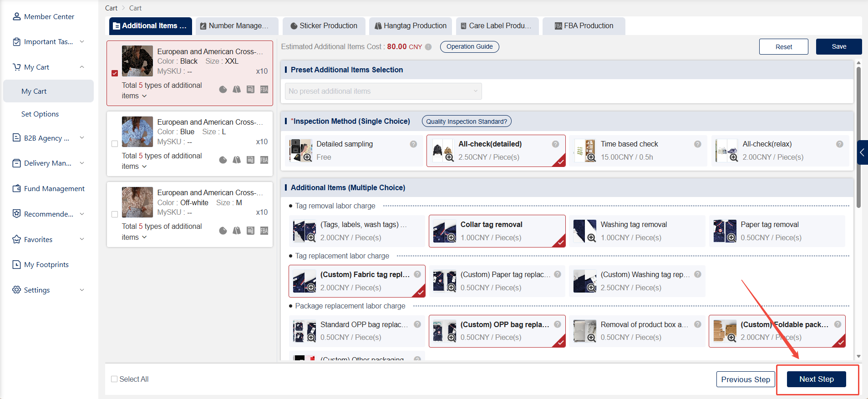Click the Fund Management wallet icon

pos(16,188)
